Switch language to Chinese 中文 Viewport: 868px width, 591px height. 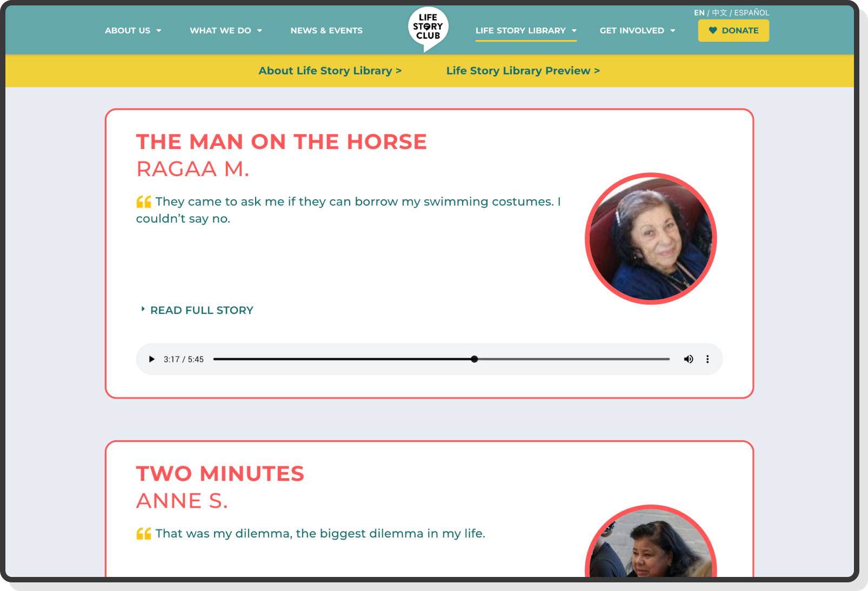coord(719,12)
